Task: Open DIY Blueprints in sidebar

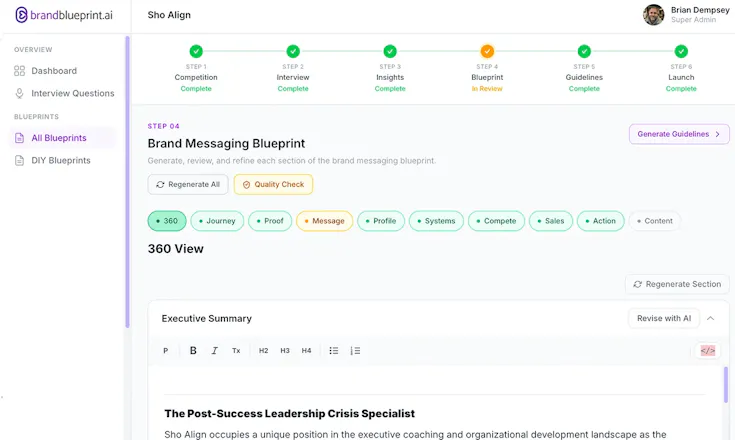Action: (52, 160)
